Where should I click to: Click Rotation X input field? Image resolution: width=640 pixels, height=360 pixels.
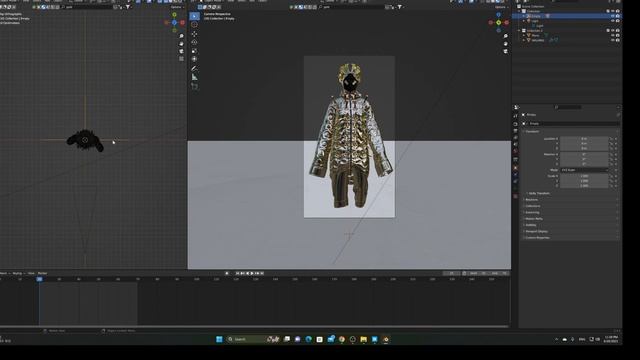click(584, 154)
